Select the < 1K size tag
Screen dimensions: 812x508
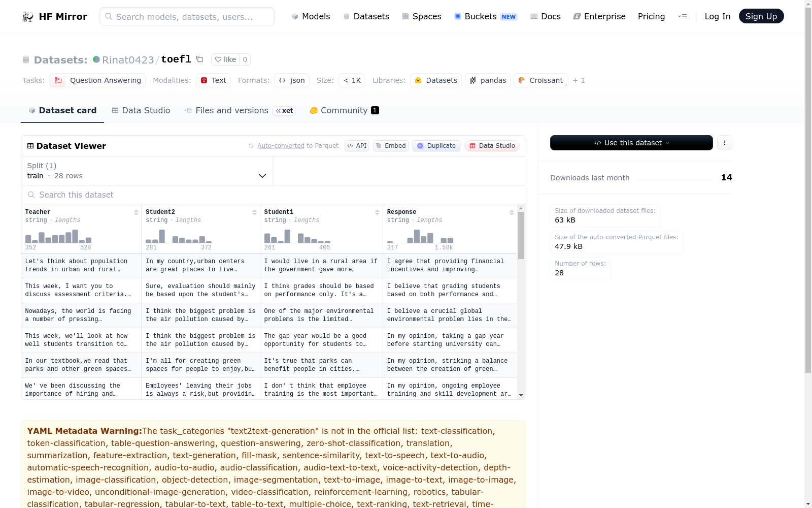(352, 80)
